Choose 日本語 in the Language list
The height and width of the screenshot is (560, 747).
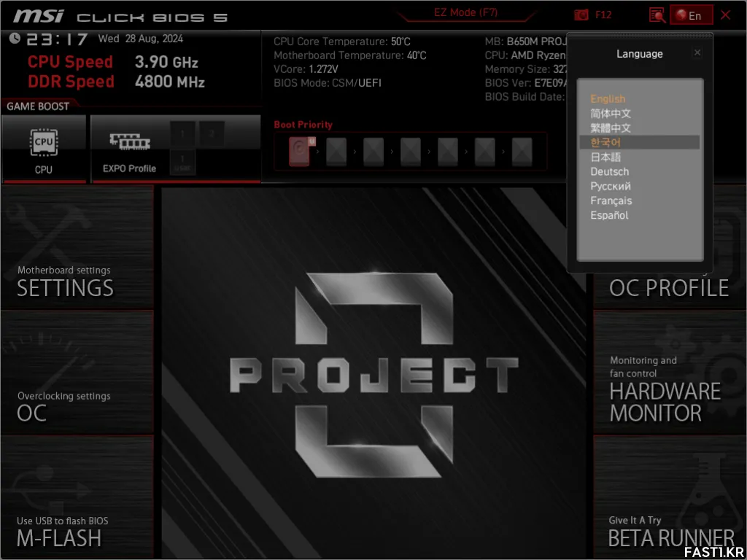pos(605,157)
